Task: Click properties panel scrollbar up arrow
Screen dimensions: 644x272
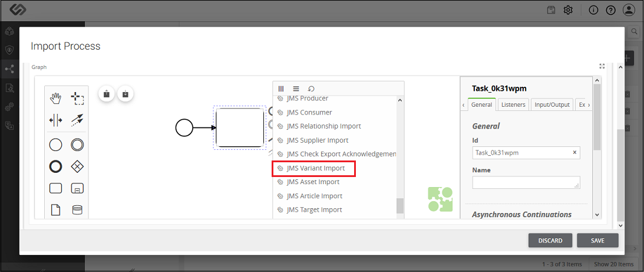Action: [597, 80]
